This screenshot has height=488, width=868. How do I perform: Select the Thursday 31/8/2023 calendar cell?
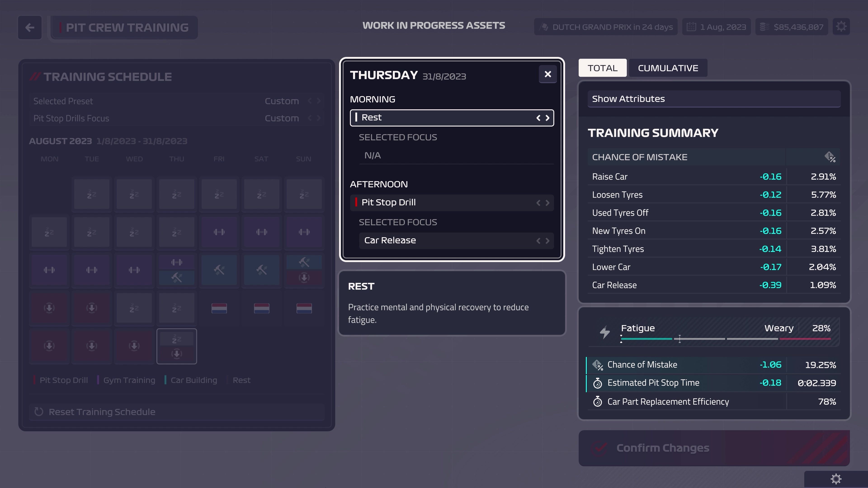177,346
